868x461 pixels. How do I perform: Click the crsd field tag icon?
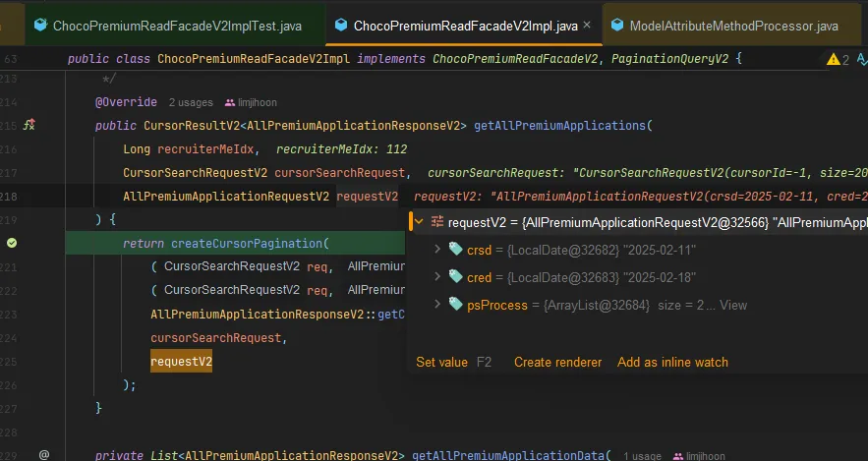click(455, 249)
